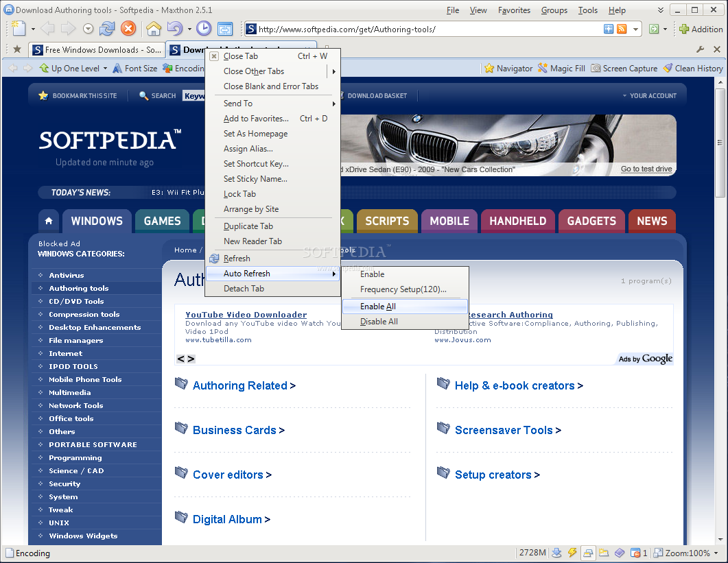Image resolution: width=728 pixels, height=563 pixels.
Task: Select Enable in Auto Refresh submenu
Action: pos(405,274)
